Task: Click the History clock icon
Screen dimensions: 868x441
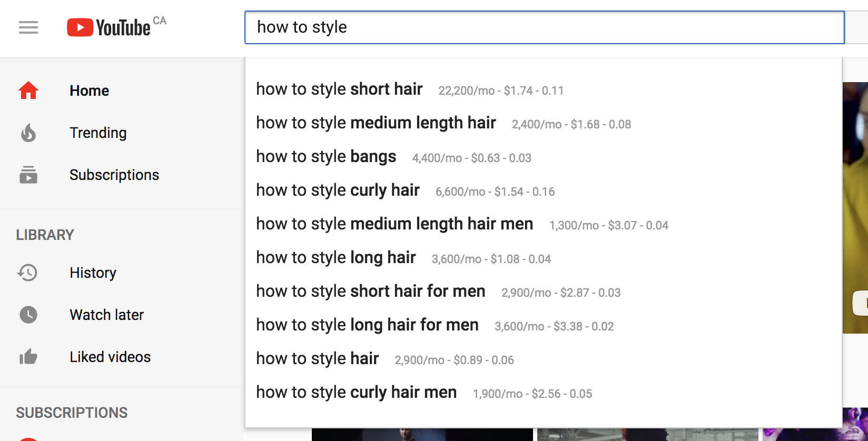Action: click(28, 273)
